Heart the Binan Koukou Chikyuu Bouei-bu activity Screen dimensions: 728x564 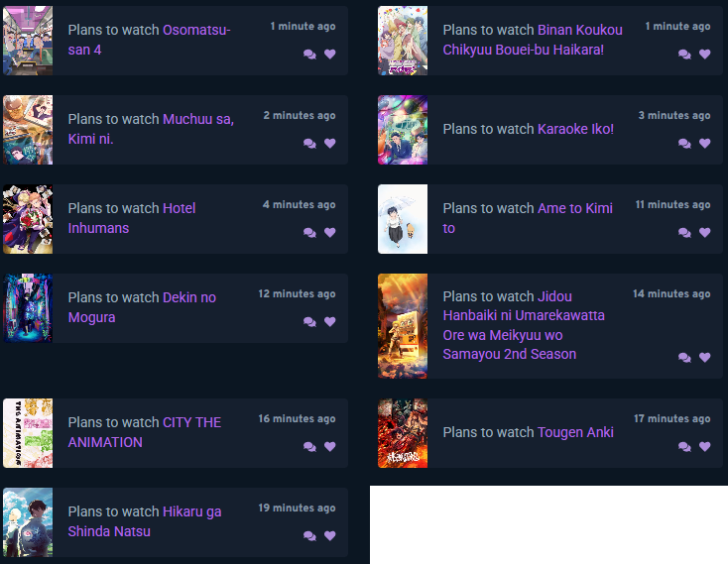(705, 54)
